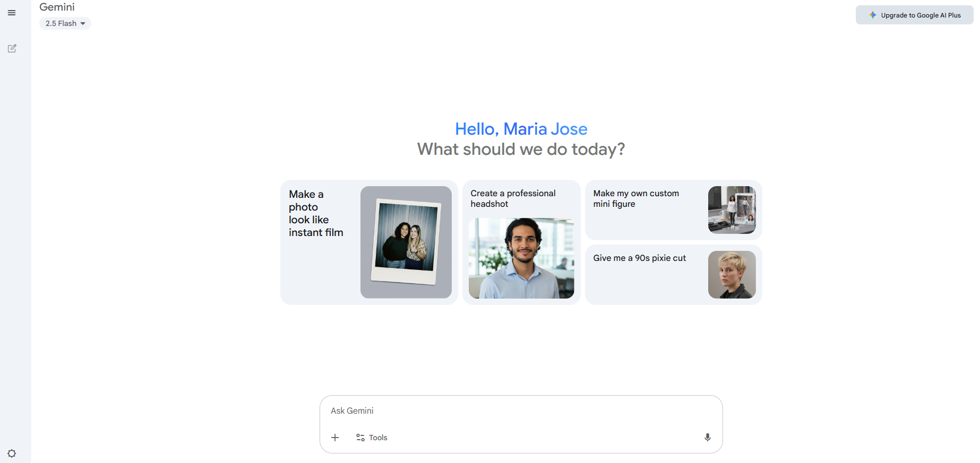Start a new chat with pencil icon

(12, 48)
